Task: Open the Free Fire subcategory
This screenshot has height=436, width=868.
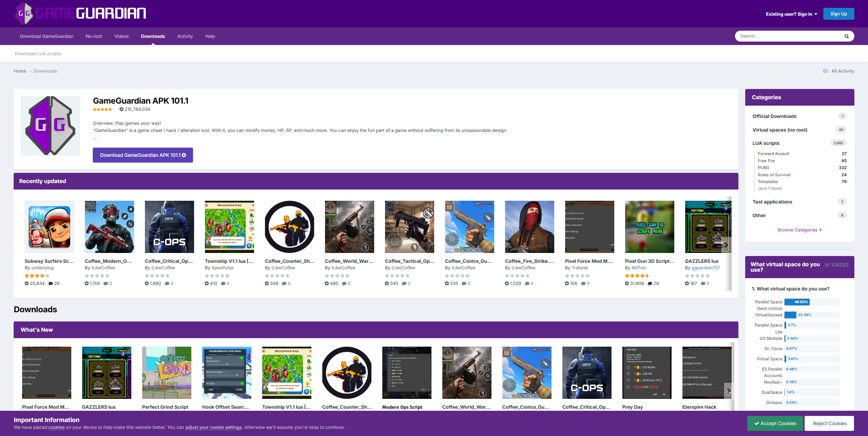Action: click(x=766, y=161)
